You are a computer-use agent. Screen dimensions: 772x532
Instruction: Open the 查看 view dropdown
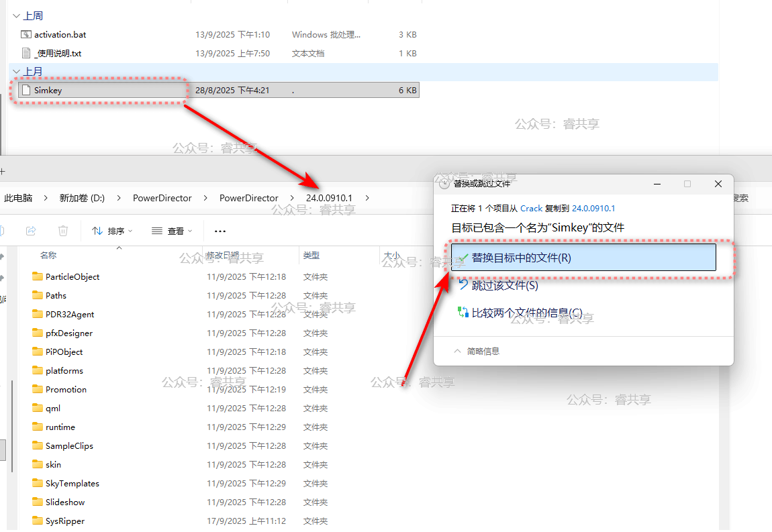point(172,231)
